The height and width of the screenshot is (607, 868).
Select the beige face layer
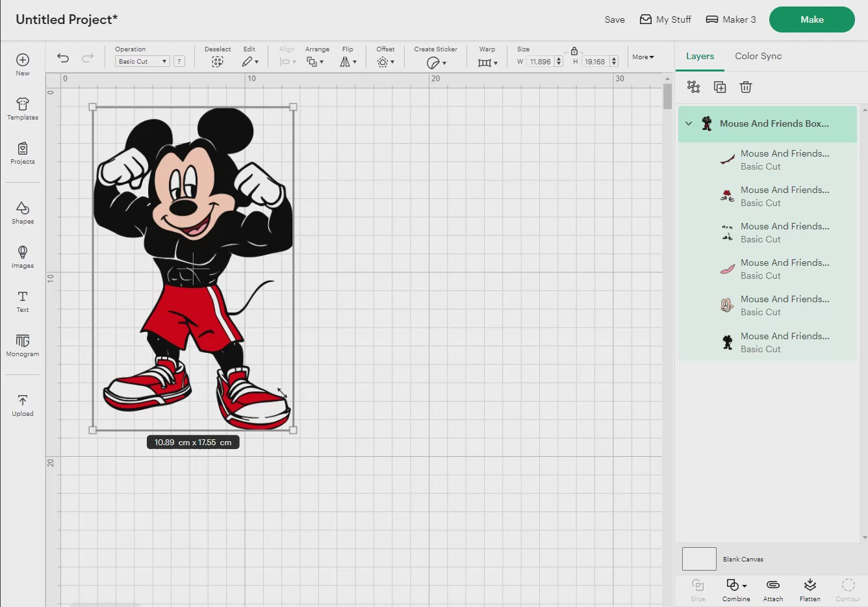pyautogui.click(x=767, y=305)
